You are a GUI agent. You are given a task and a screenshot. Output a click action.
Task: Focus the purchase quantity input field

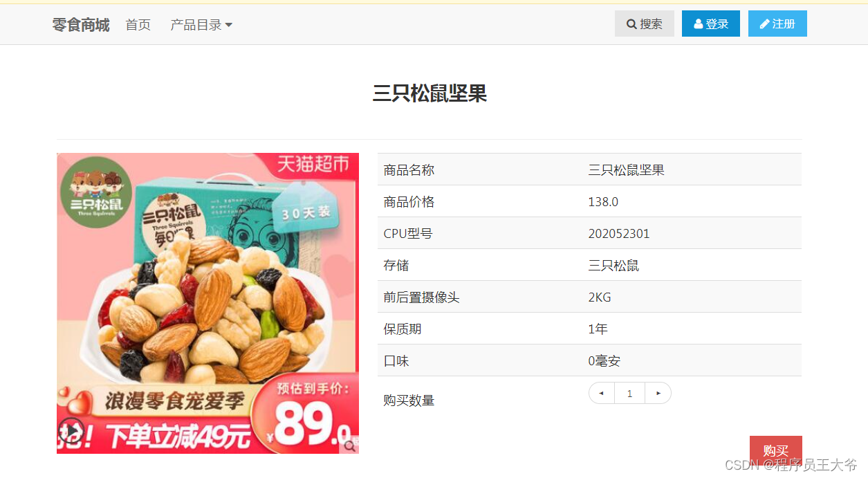coord(629,393)
